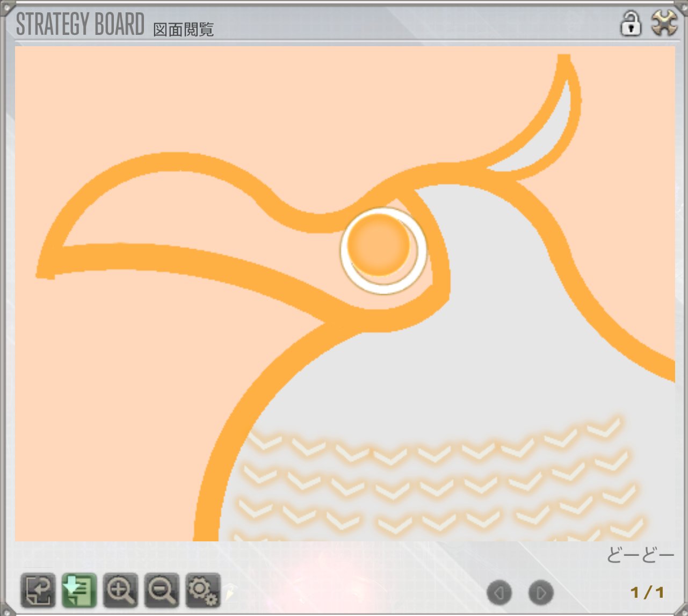Zoom in with the plus magnifier
This screenshot has width=688, height=616.
click(x=120, y=591)
